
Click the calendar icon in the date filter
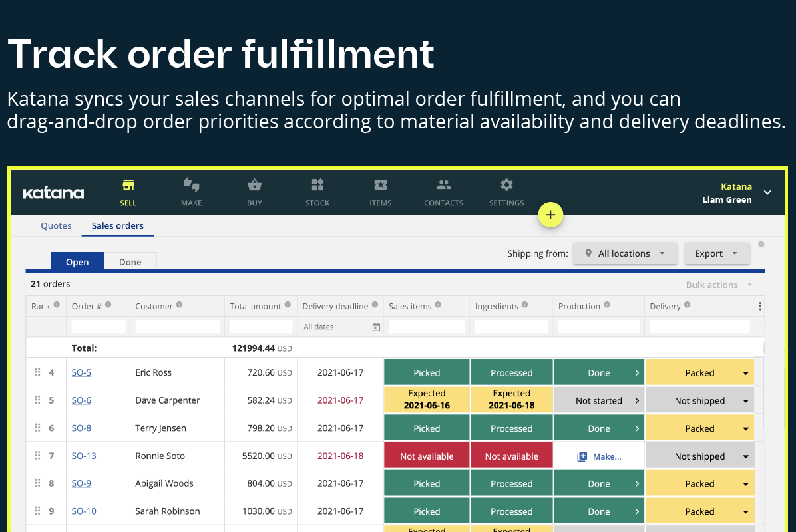coord(376,327)
